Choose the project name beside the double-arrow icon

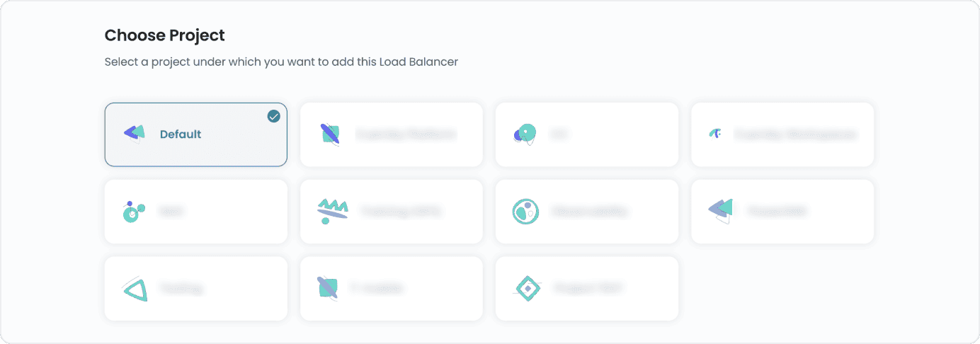777,211
